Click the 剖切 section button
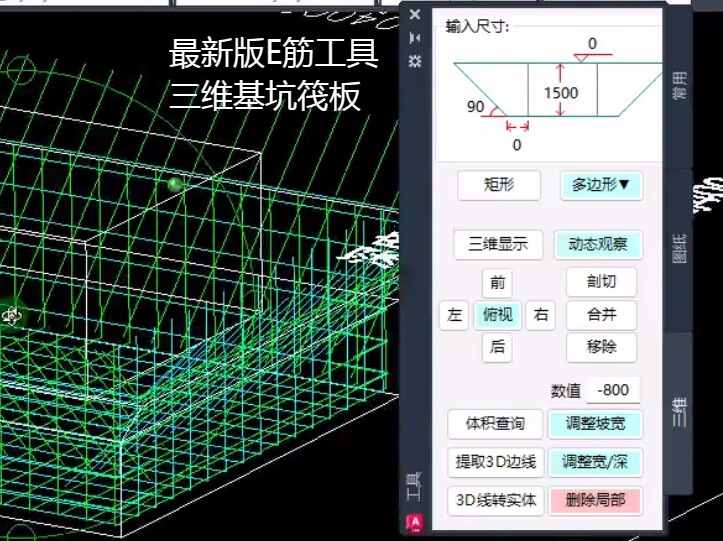 (x=601, y=283)
